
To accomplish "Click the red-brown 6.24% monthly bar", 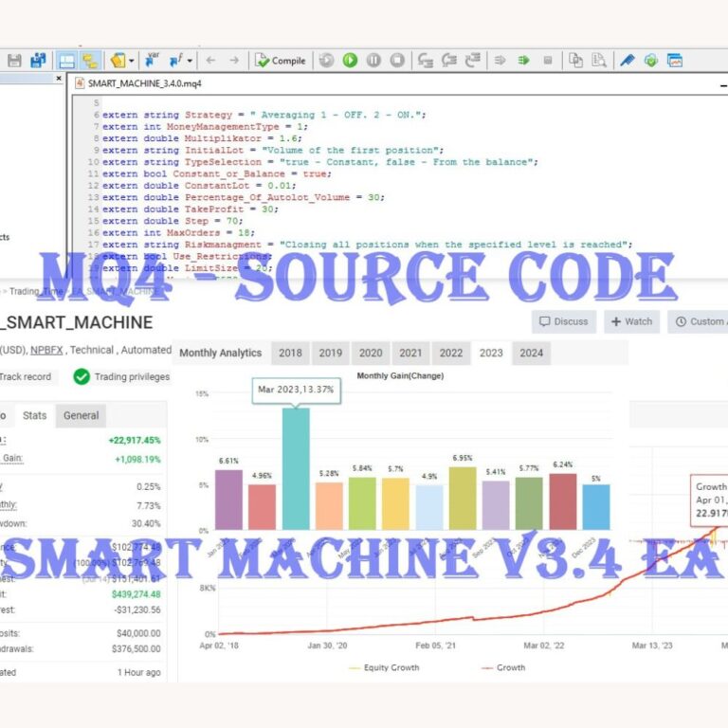I will coord(563,501).
